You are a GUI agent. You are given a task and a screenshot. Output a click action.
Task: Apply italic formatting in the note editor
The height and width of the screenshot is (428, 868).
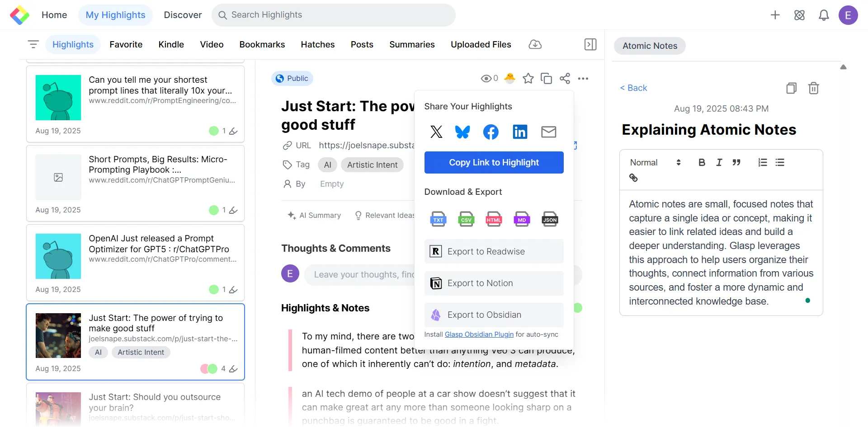pos(719,162)
